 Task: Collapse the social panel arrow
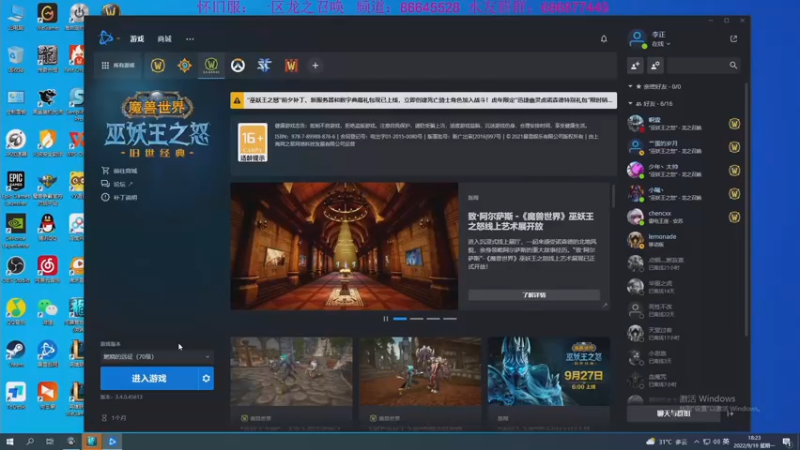(x=731, y=413)
